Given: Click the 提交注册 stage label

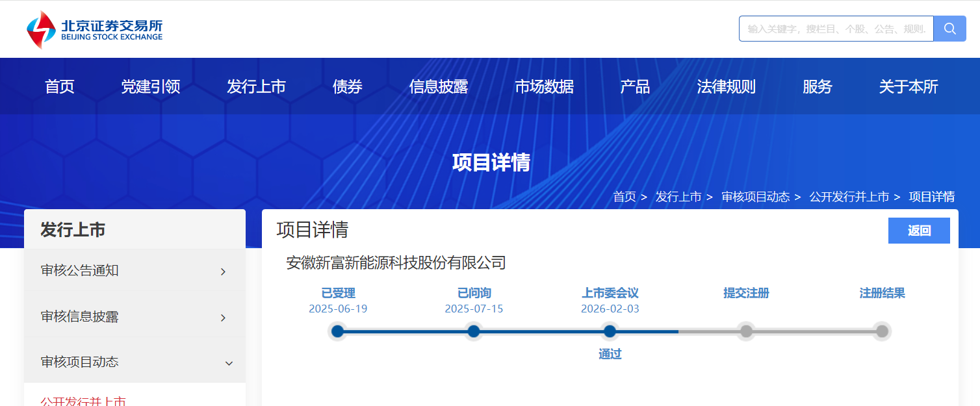Looking at the screenshot, I should coord(746,293).
